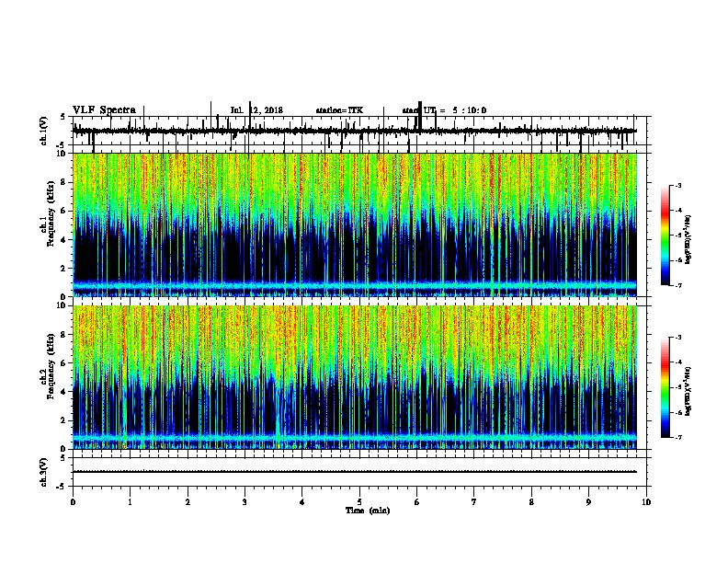
Task: Click the "Time (min)" x-axis label
Action: pos(368,511)
